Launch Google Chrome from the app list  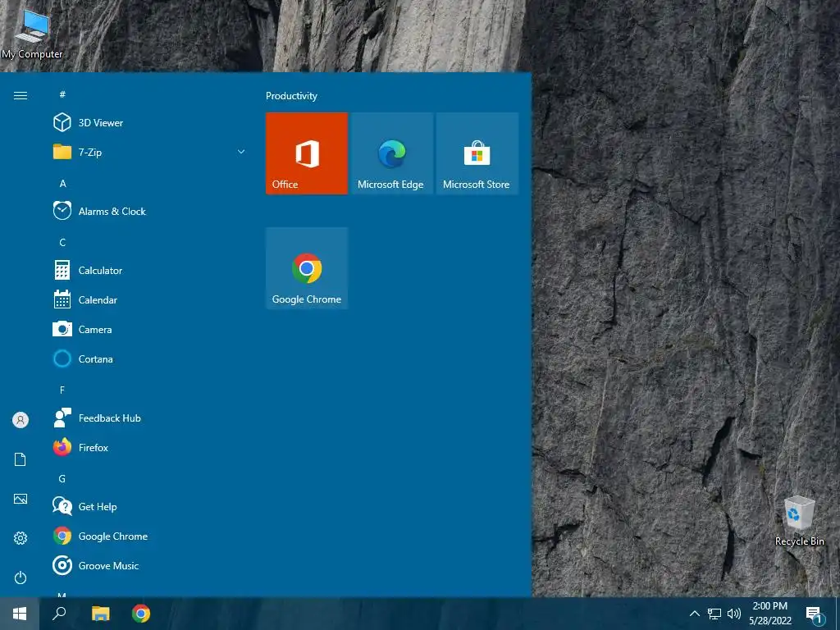(x=149, y=536)
